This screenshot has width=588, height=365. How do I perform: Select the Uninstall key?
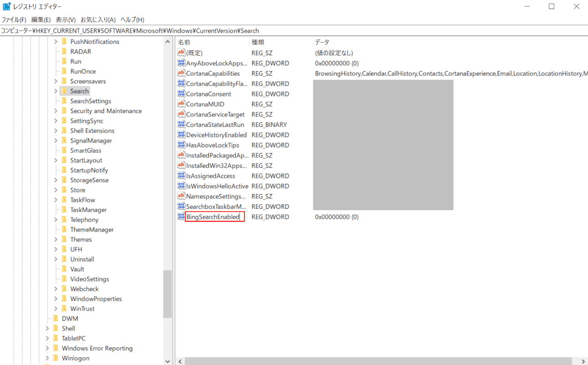pyautogui.click(x=82, y=259)
